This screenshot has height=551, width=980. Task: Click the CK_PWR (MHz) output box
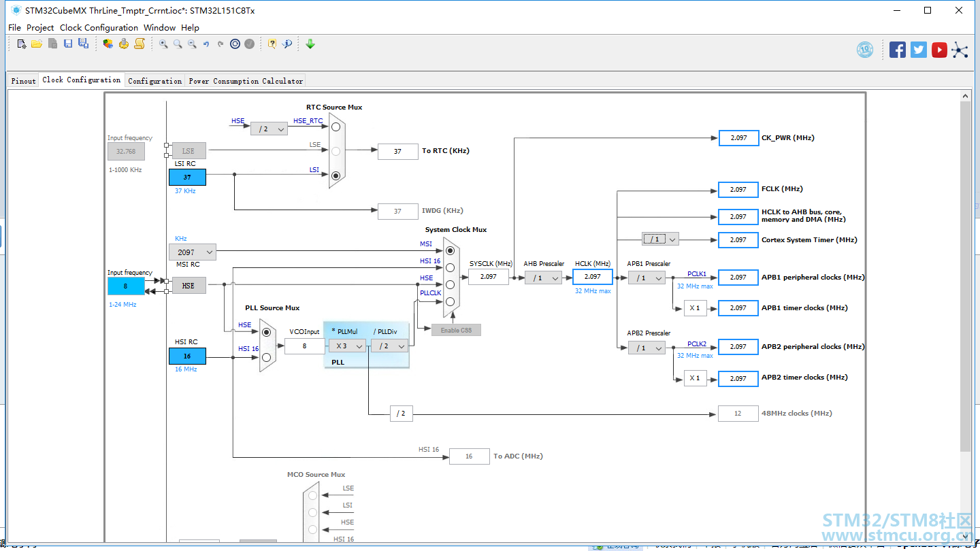click(738, 137)
